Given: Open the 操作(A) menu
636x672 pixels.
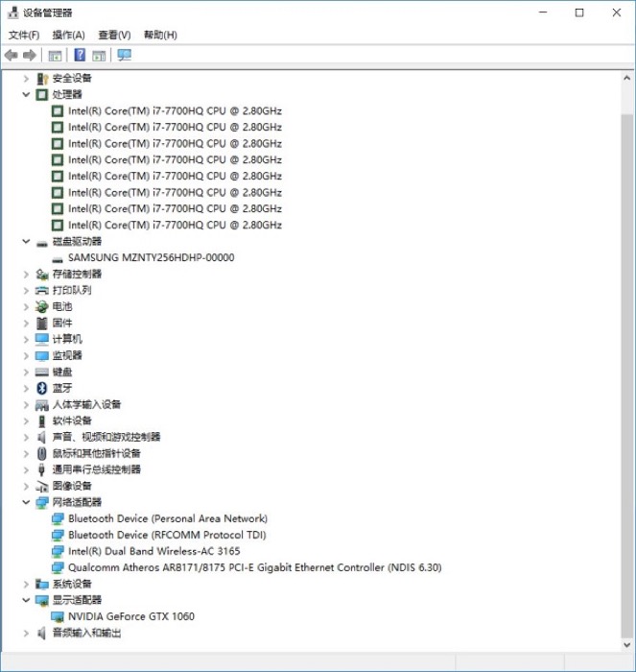Looking at the screenshot, I should pyautogui.click(x=68, y=35).
